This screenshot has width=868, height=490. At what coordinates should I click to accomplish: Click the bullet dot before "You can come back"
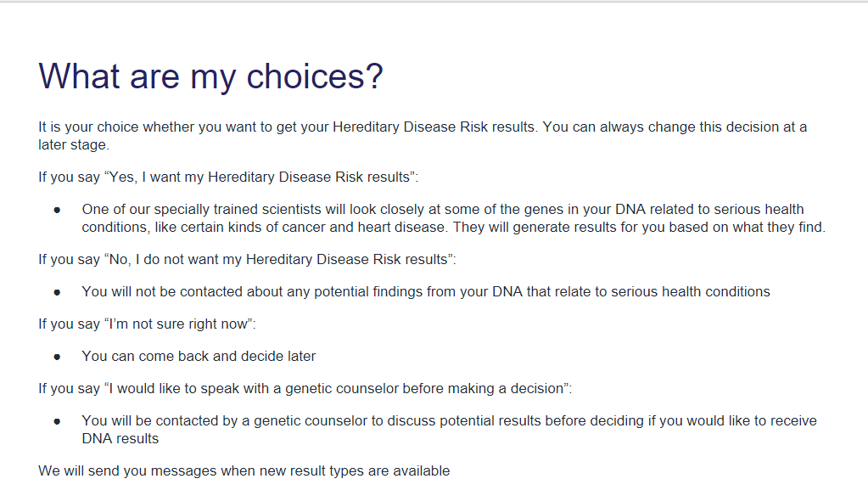pos(58,357)
